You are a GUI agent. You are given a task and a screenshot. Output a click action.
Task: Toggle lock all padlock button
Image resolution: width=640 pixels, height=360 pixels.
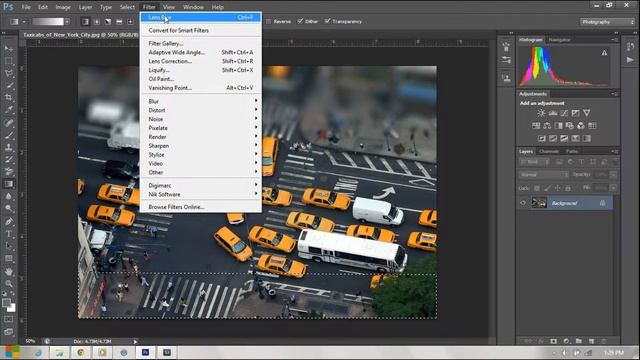coord(568,188)
